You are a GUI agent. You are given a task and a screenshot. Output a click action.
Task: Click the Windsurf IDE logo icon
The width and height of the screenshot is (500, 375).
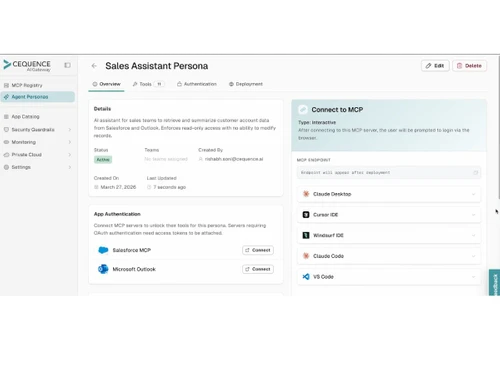(x=306, y=235)
